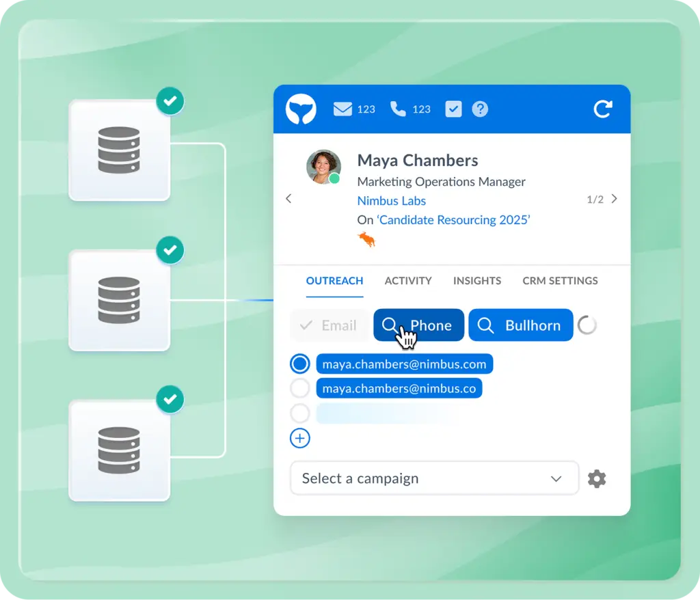Click the blank third email field

[x=388, y=413]
